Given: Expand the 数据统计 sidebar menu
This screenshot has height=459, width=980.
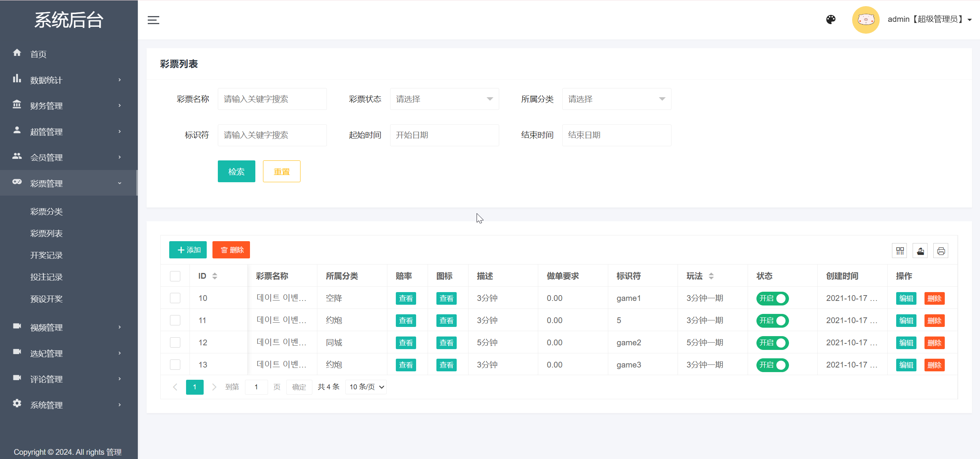Looking at the screenshot, I should click(x=46, y=80).
